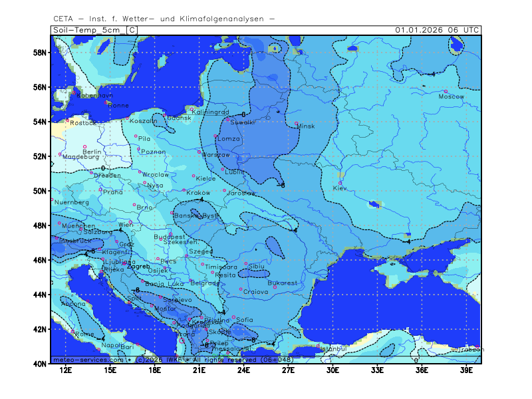Click the Warszaw city label
The image size is (532, 399).
[216, 155]
